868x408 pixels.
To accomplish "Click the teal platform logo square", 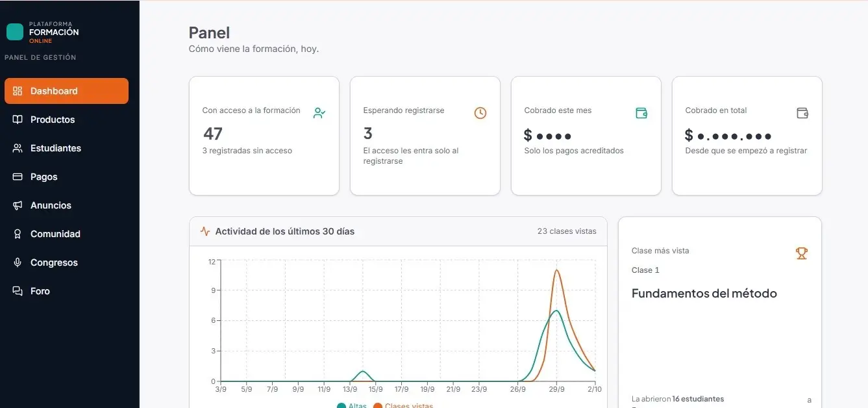I will 15,32.
